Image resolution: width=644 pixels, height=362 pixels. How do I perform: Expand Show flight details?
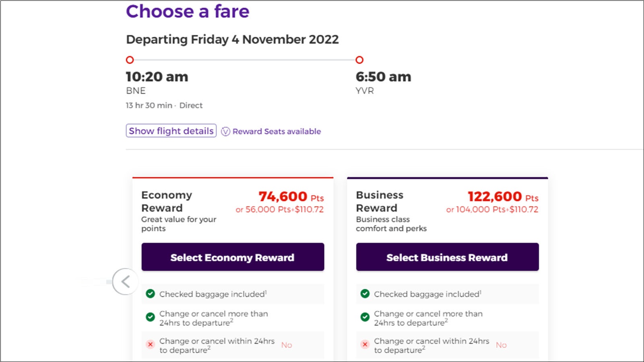(171, 131)
